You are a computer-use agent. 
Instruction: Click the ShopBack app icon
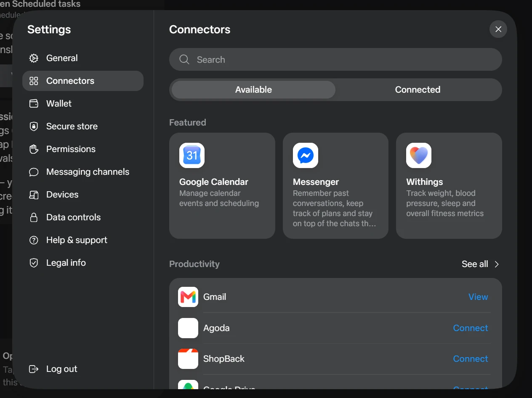tap(188, 359)
